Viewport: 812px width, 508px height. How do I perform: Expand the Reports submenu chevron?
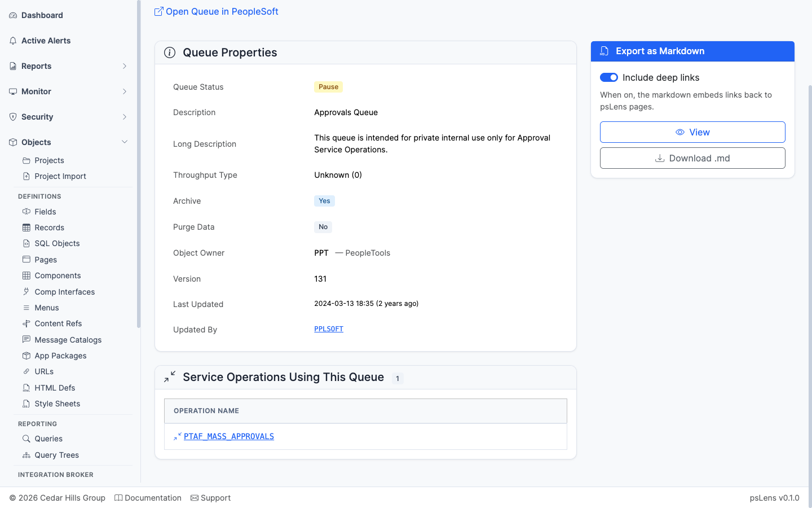click(125, 66)
